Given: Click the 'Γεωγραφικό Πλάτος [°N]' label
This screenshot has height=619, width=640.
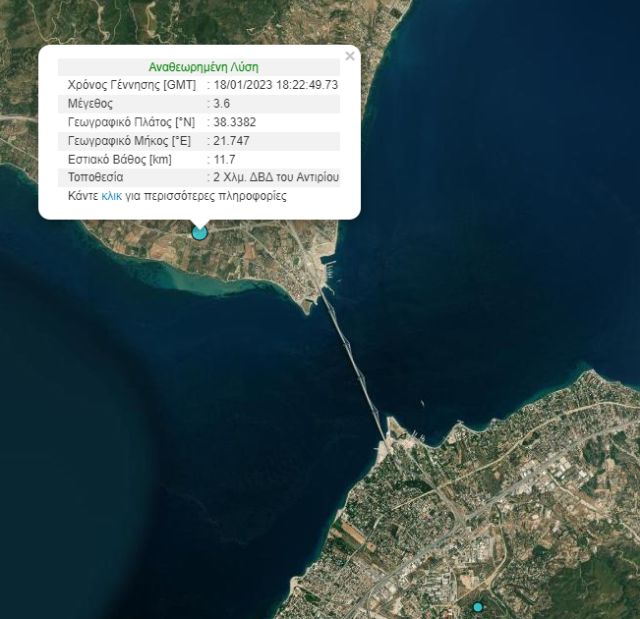Looking at the screenshot, I should (x=132, y=122).
